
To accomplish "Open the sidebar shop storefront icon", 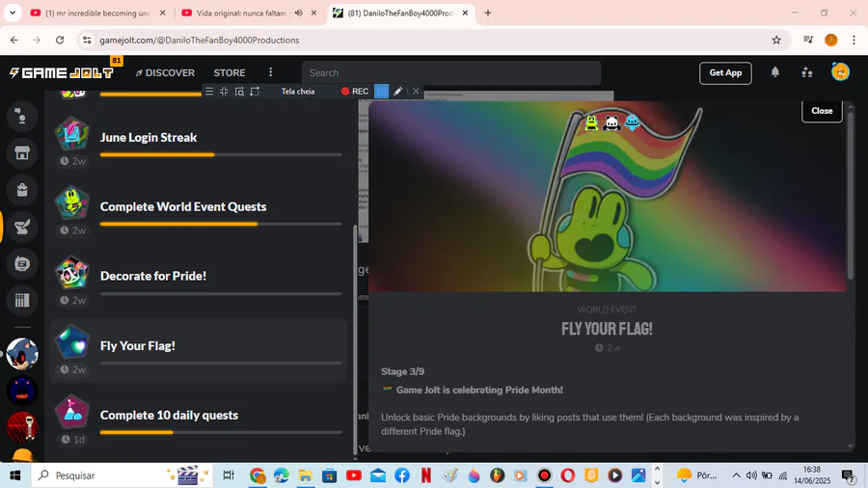I will coord(22,153).
